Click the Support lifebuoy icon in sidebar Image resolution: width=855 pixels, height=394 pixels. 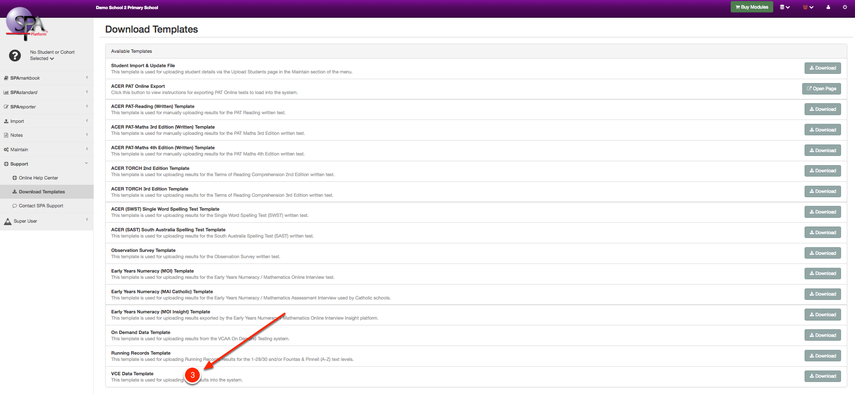coord(6,163)
